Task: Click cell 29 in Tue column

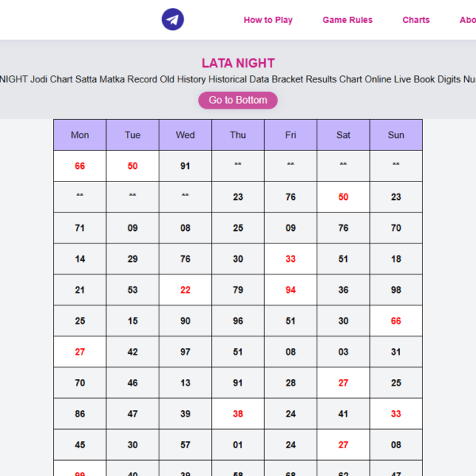Action: click(x=132, y=259)
